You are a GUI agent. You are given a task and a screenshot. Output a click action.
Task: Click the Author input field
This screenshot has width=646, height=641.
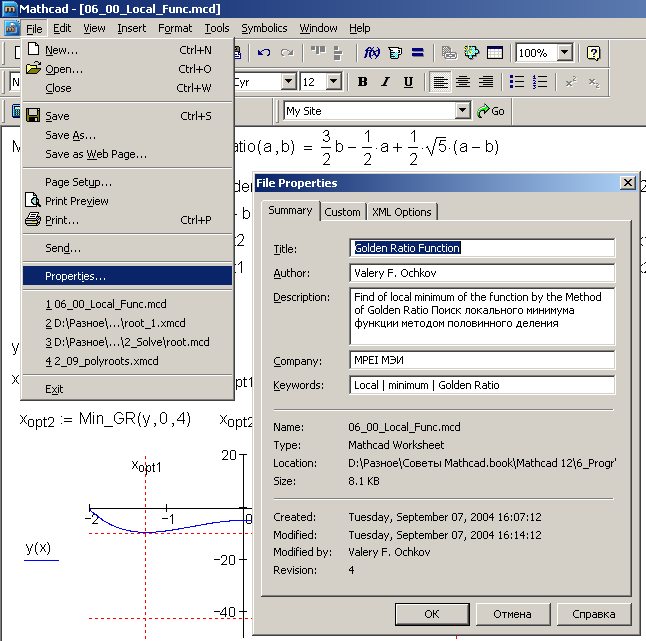[482, 273]
